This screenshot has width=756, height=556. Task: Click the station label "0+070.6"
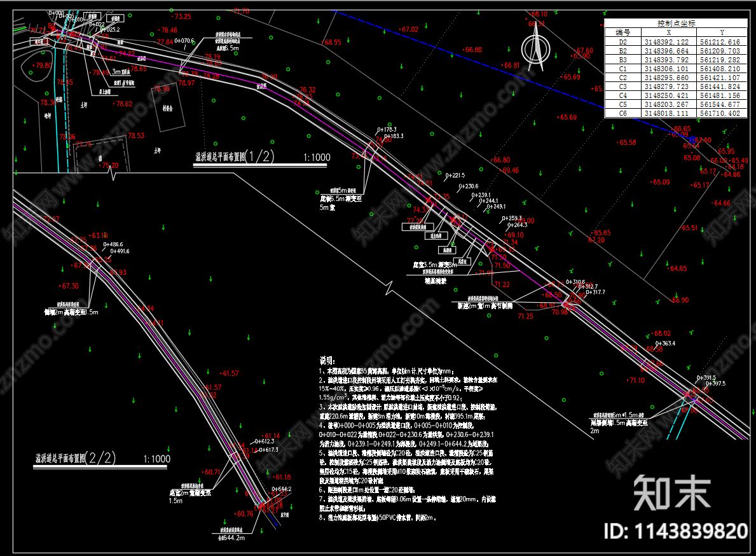coord(184,41)
